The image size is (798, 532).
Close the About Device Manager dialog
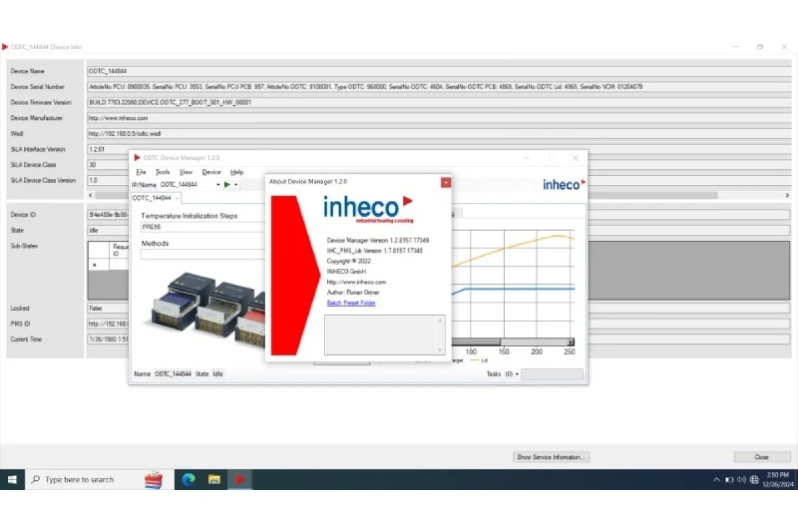point(446,182)
